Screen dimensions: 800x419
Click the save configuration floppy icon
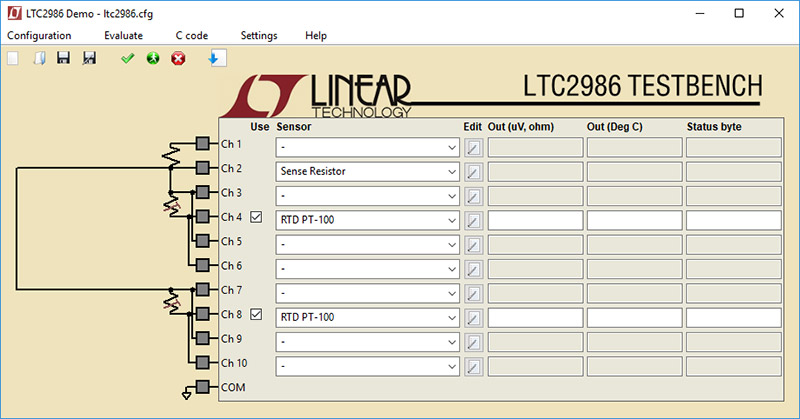(x=63, y=59)
